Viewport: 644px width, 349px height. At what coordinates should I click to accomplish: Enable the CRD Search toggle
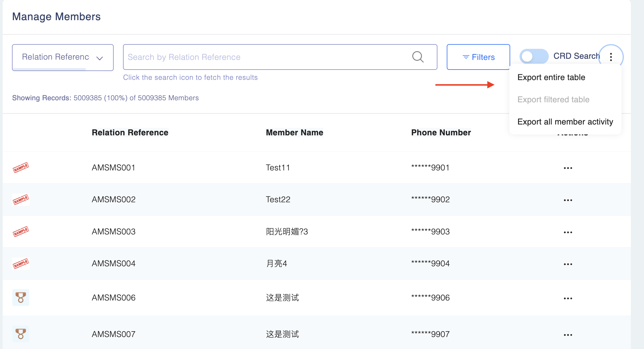[534, 56]
